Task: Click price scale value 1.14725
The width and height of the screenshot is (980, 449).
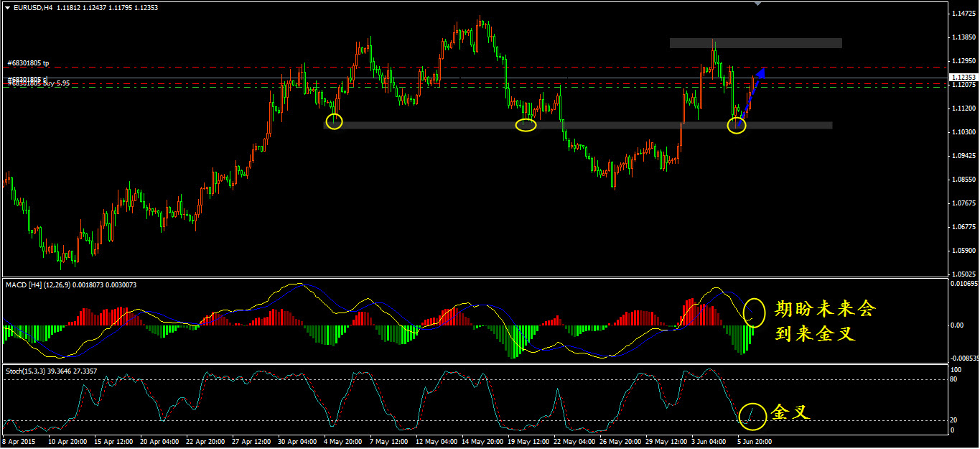Action: (963, 14)
